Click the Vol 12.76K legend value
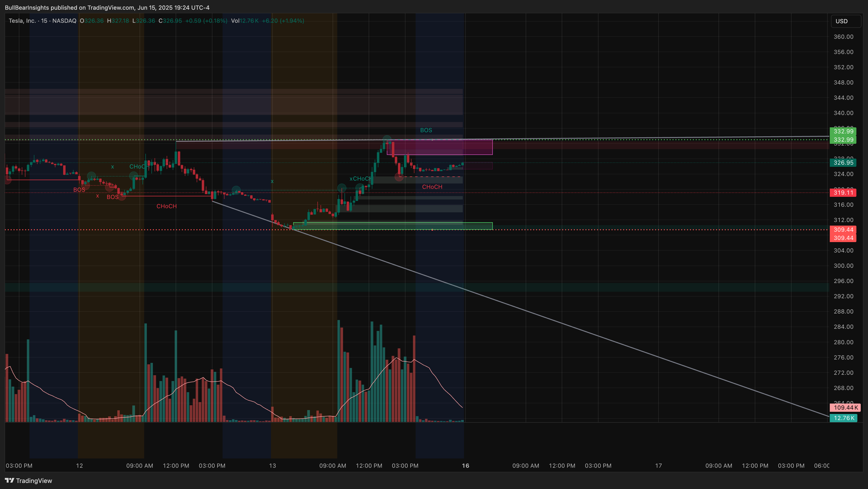The width and height of the screenshot is (868, 489). point(245,21)
